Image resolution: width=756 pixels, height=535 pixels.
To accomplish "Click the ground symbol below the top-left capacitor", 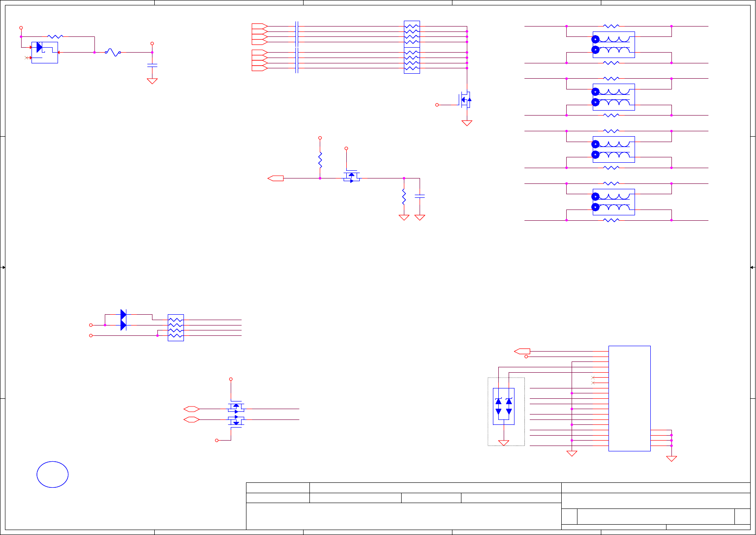I will 152,81.
